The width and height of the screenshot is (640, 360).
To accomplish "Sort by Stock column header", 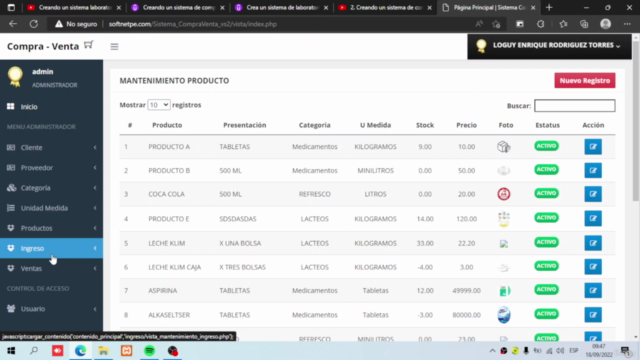I will (424, 125).
